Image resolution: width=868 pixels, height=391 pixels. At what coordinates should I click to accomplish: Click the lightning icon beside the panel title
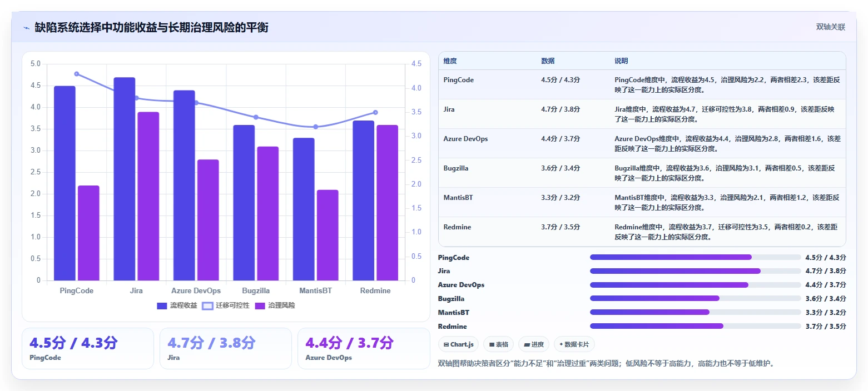pyautogui.click(x=26, y=28)
